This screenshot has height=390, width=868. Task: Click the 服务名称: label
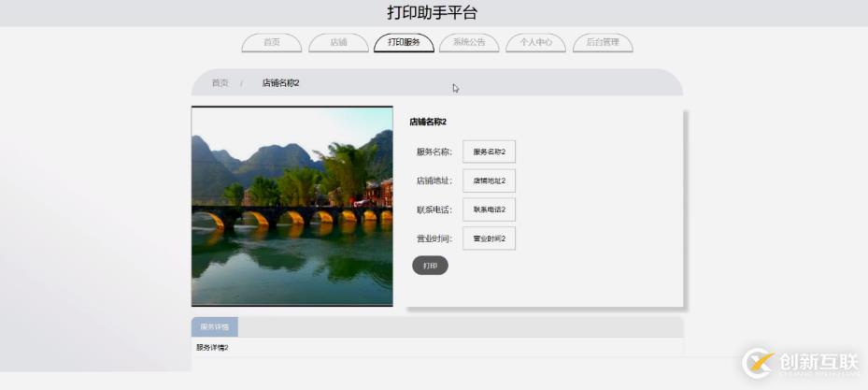click(x=434, y=152)
